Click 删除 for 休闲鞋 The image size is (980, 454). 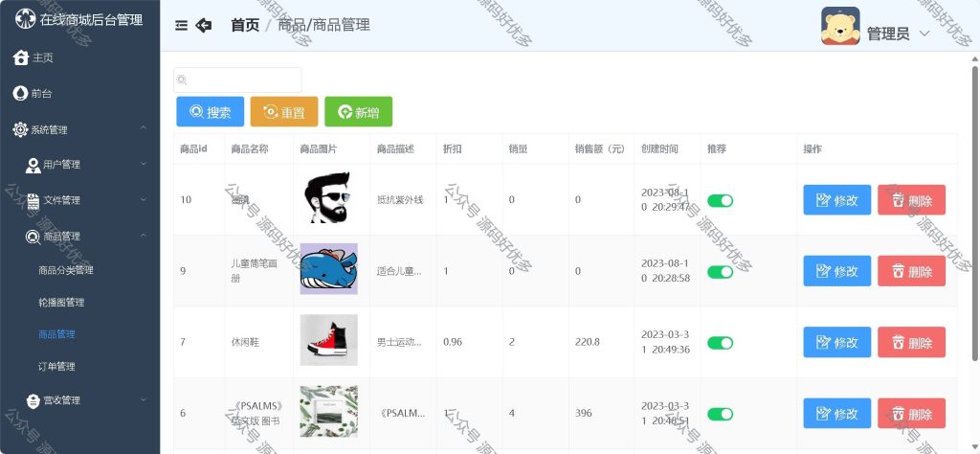click(911, 342)
